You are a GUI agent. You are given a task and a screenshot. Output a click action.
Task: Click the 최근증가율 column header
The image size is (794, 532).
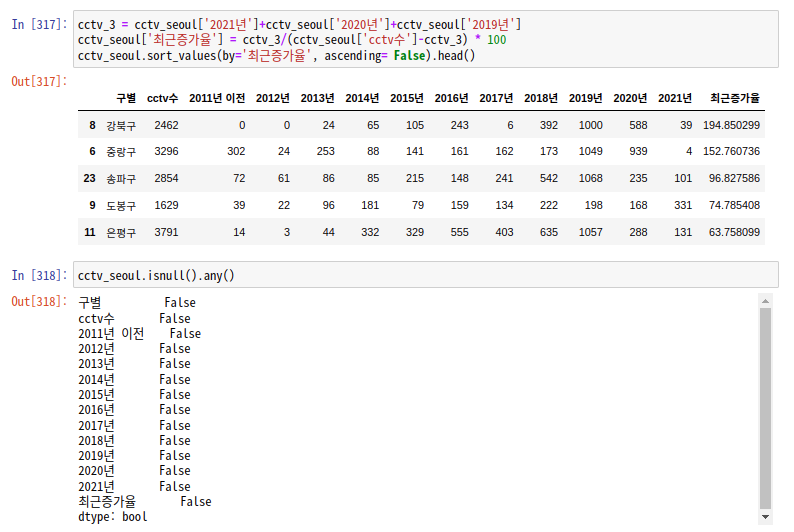735,98
